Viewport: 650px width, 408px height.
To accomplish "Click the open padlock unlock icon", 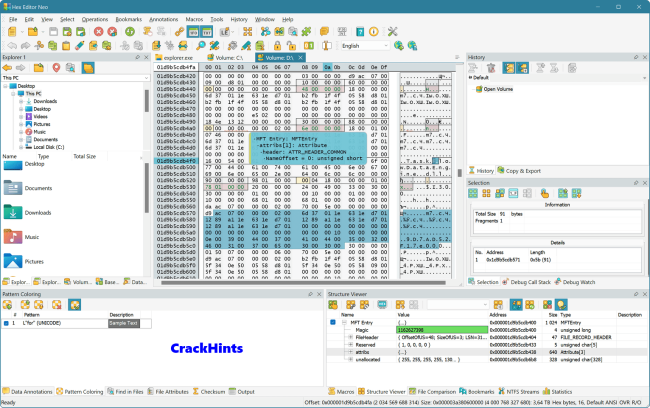I will [291, 46].
